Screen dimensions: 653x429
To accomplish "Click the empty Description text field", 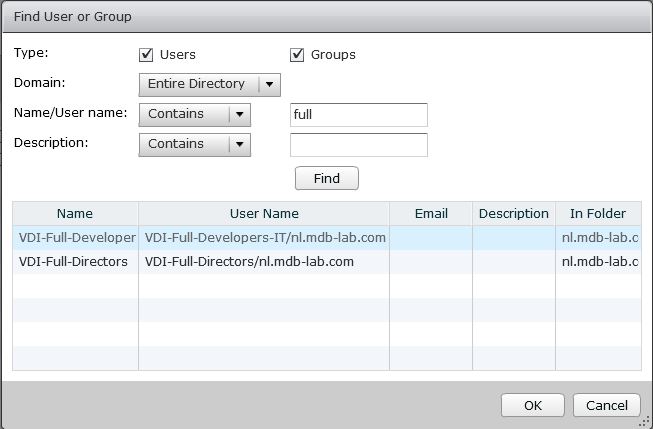I will click(x=358, y=145).
